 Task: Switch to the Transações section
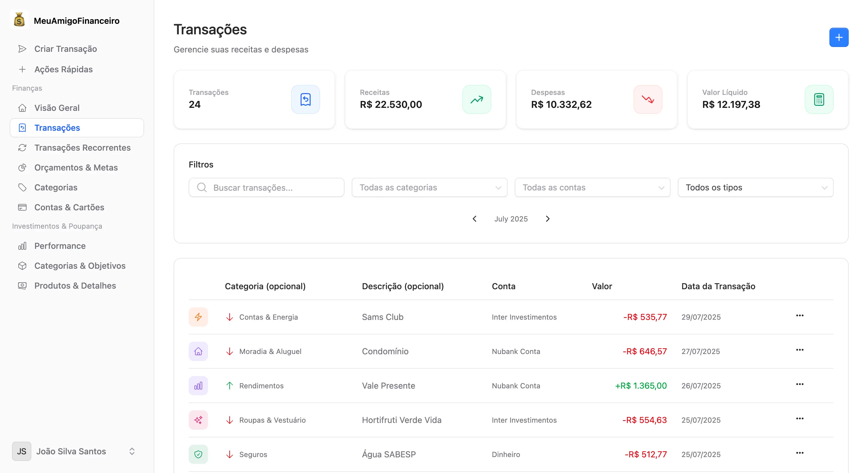click(57, 128)
